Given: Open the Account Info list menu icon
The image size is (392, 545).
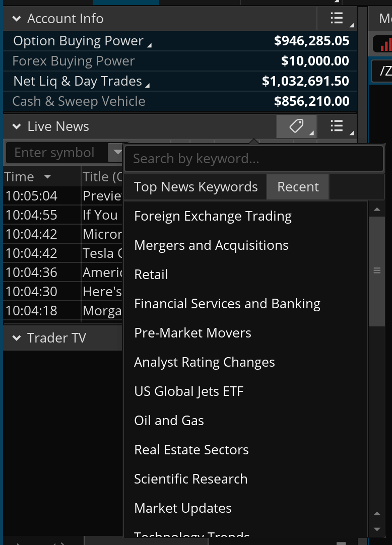Looking at the screenshot, I should 337,19.
